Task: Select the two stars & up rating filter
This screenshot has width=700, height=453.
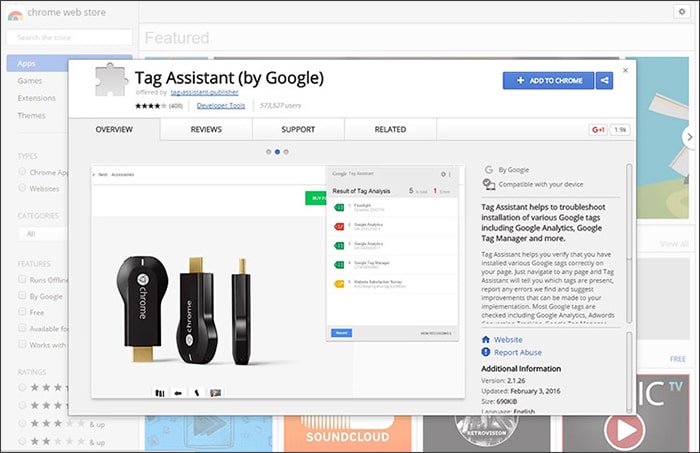Action: (22, 441)
